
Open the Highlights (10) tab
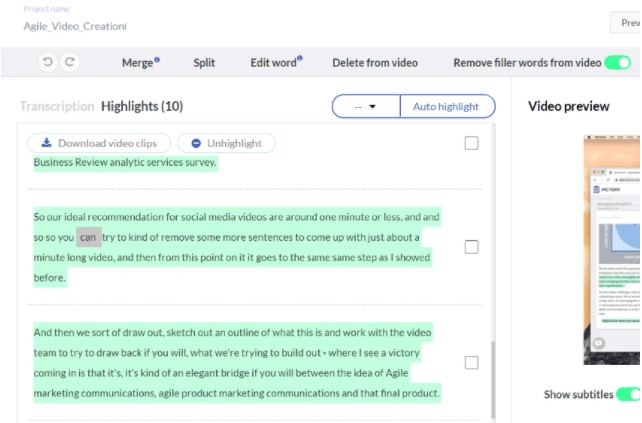(141, 106)
